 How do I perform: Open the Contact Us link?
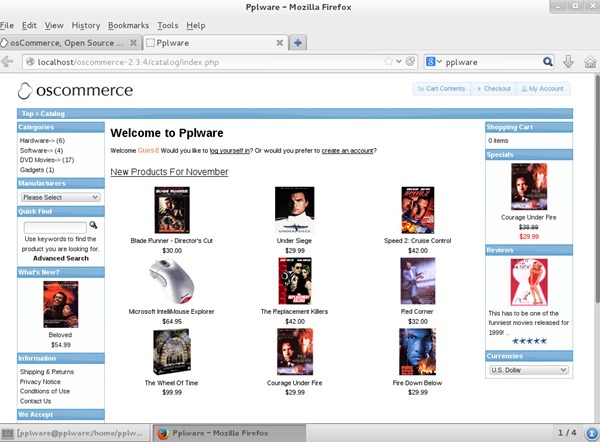pos(35,401)
